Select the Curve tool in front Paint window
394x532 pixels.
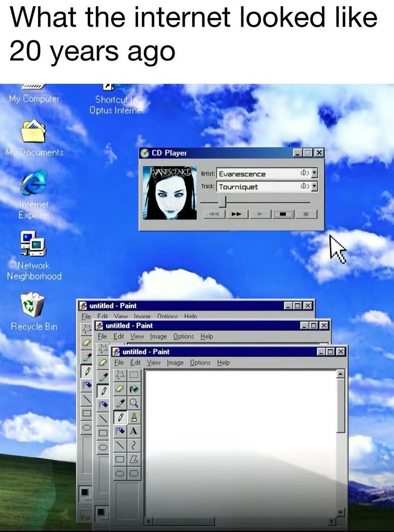tap(134, 445)
